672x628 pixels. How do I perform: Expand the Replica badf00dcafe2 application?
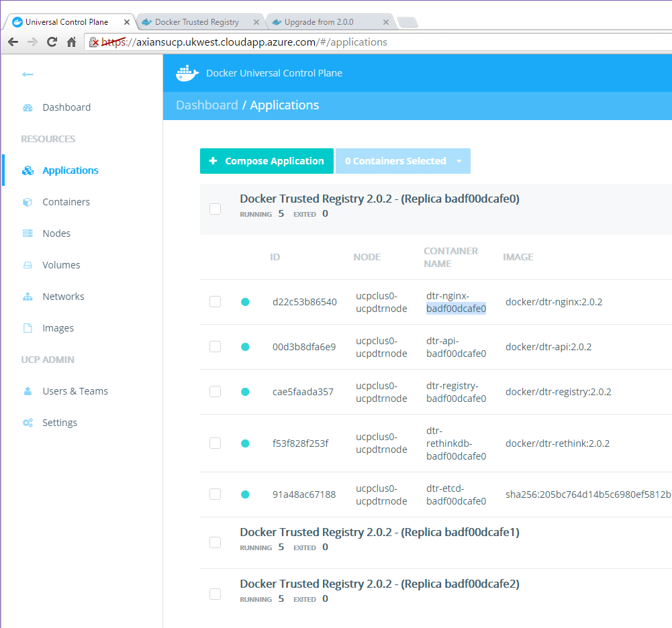click(379, 584)
